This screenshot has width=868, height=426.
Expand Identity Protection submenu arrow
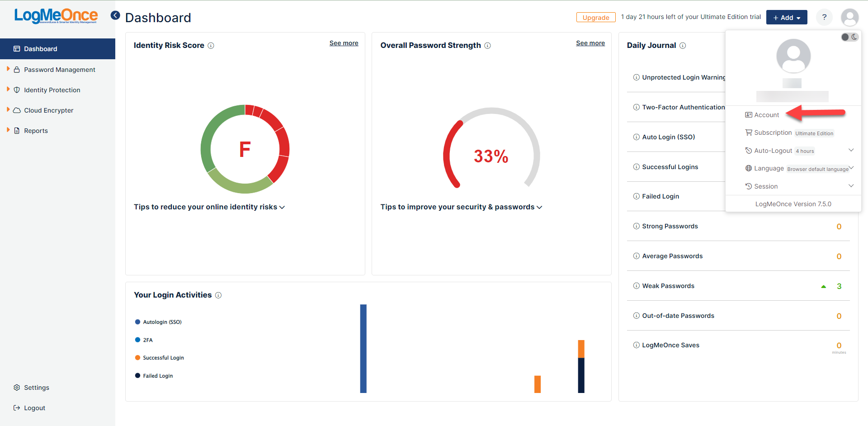(x=8, y=90)
